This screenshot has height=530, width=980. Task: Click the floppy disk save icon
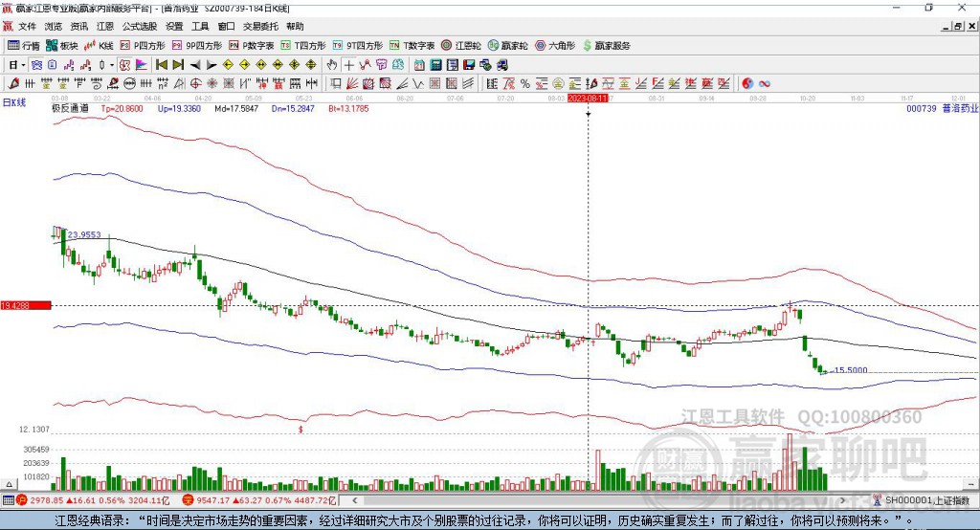[x=469, y=65]
